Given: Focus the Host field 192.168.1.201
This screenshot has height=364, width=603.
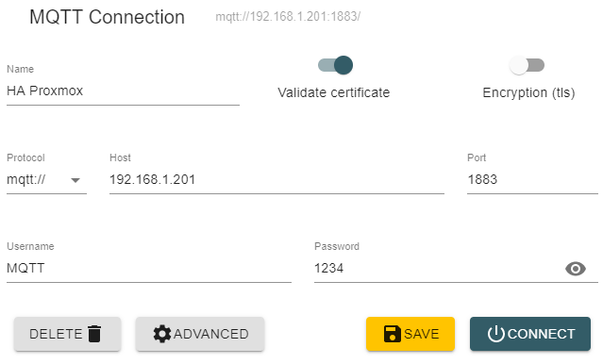Looking at the screenshot, I should coord(276,179).
